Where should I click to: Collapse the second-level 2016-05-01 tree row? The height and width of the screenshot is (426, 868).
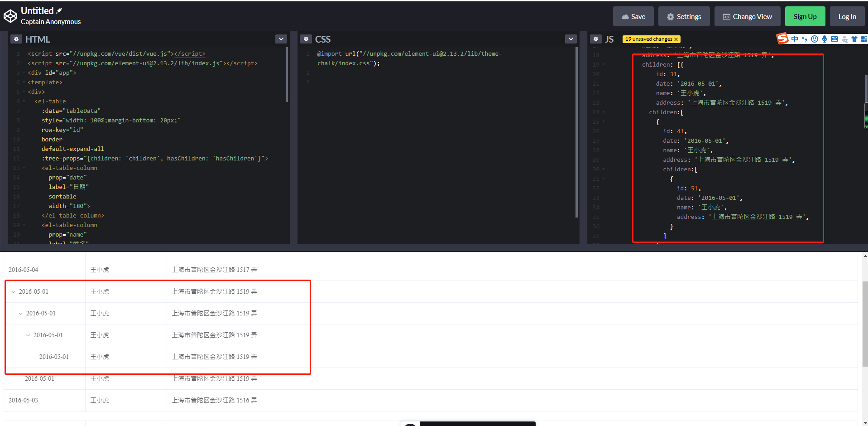coord(20,314)
